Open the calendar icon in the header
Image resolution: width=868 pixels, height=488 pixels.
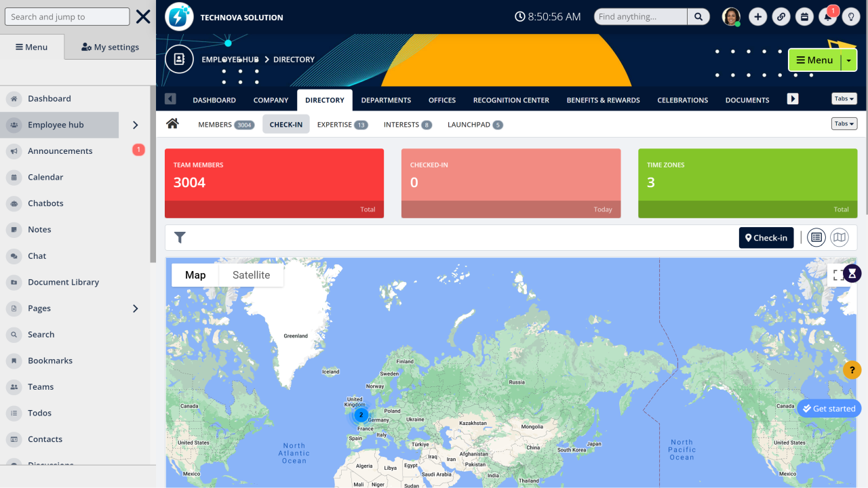click(804, 16)
